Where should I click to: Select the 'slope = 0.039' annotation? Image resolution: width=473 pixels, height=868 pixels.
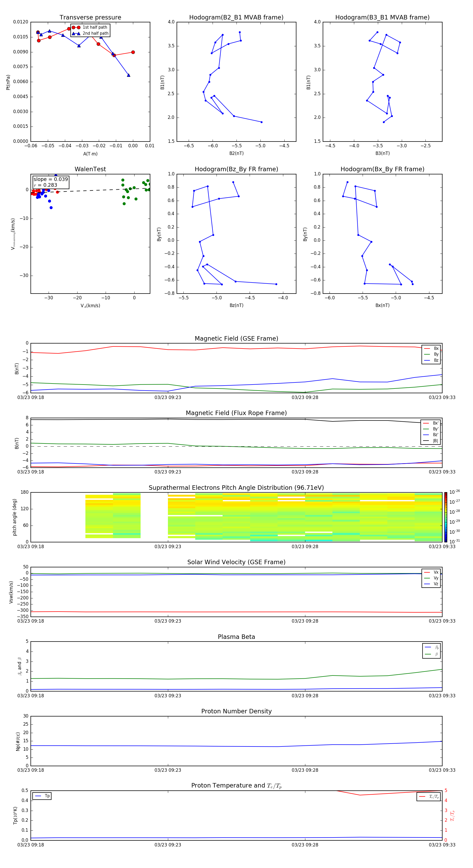click(x=51, y=179)
